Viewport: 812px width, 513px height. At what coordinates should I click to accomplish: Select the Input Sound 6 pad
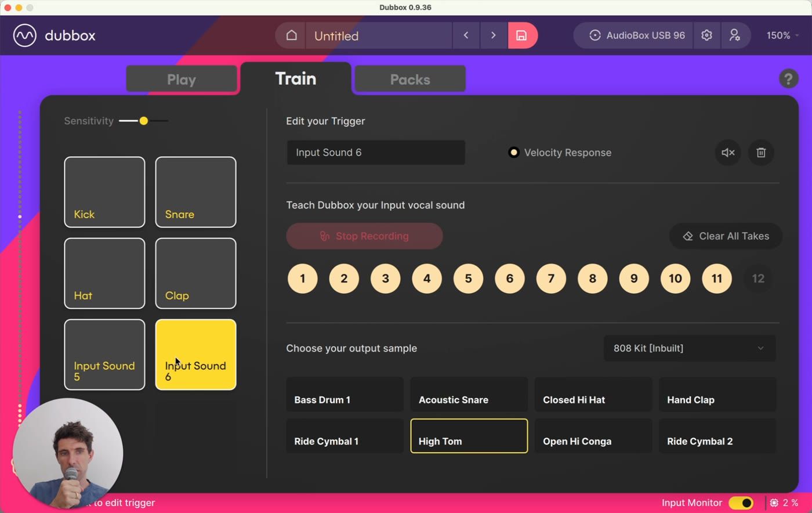[195, 355]
